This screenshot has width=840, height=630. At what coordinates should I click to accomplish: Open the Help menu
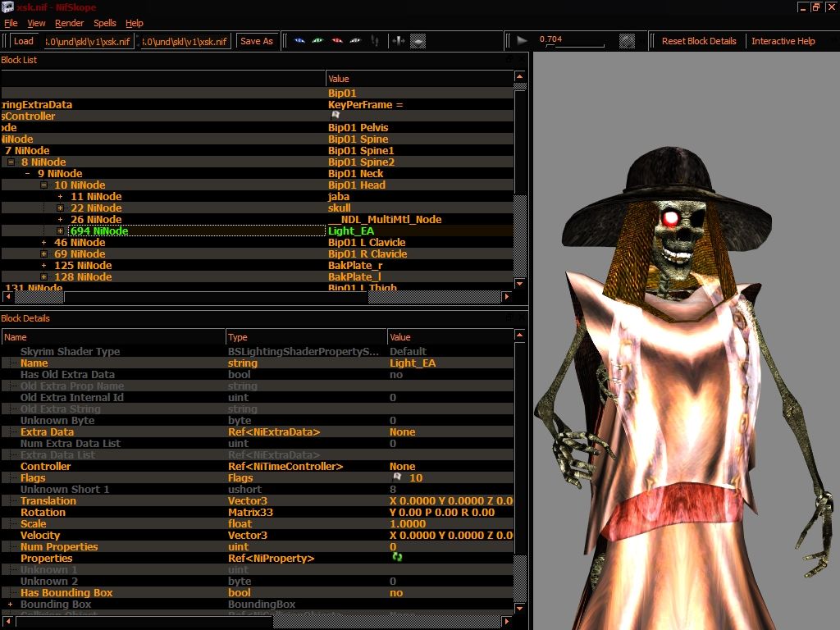(134, 23)
